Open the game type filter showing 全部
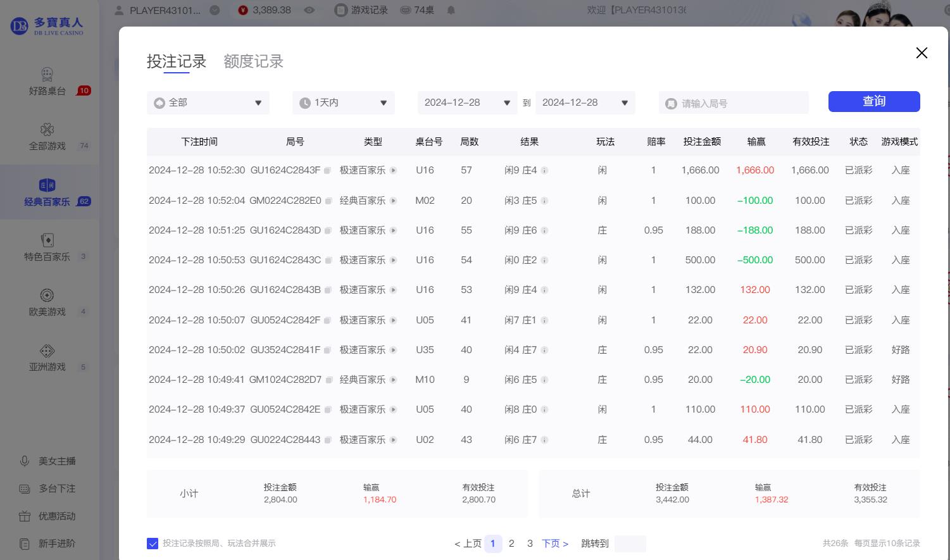Viewport: 950px width, 560px height. click(208, 102)
